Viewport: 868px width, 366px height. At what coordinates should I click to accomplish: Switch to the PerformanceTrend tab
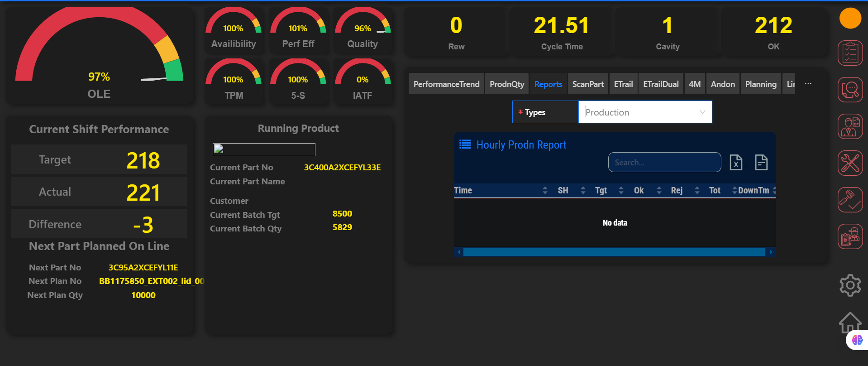coord(446,84)
